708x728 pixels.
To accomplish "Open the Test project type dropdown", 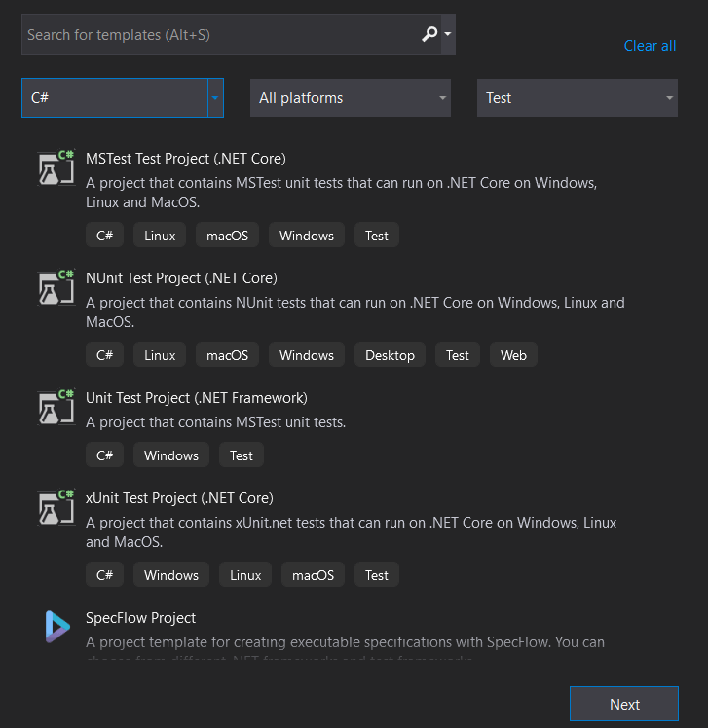I will pyautogui.click(x=577, y=98).
